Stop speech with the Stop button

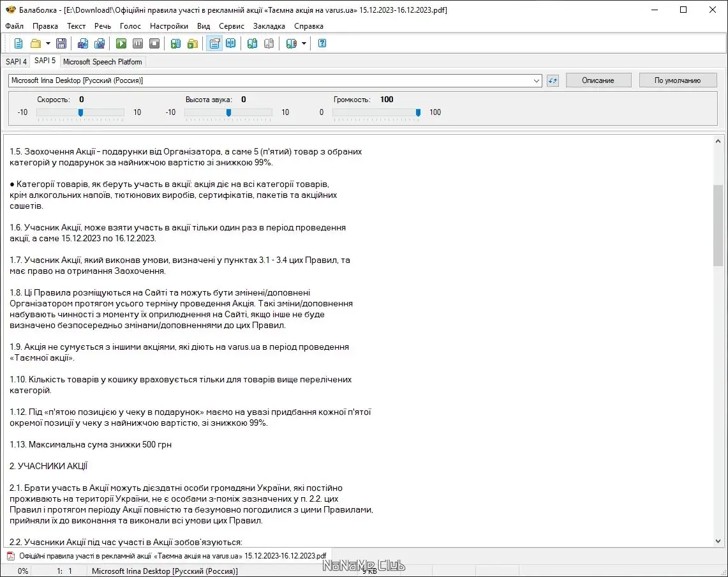point(154,43)
